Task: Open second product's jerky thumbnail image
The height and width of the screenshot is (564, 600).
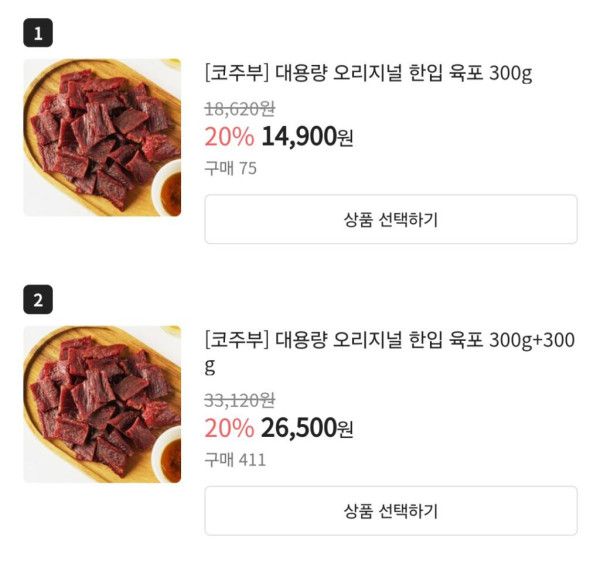Action: pyautogui.click(x=102, y=404)
